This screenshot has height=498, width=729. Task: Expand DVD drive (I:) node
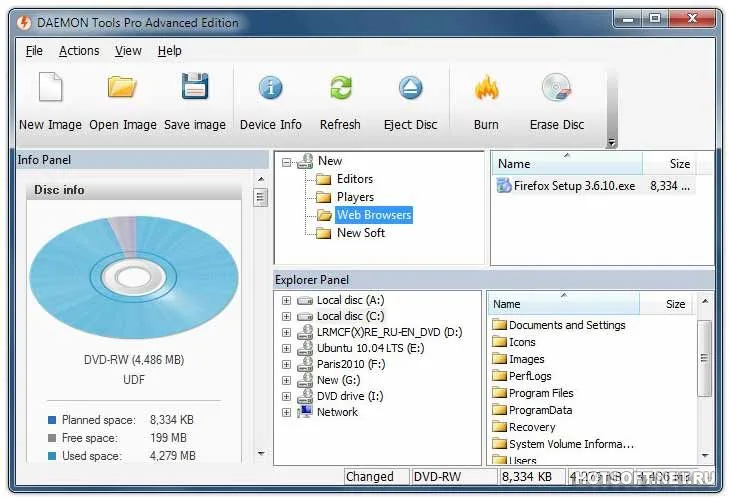click(x=286, y=397)
